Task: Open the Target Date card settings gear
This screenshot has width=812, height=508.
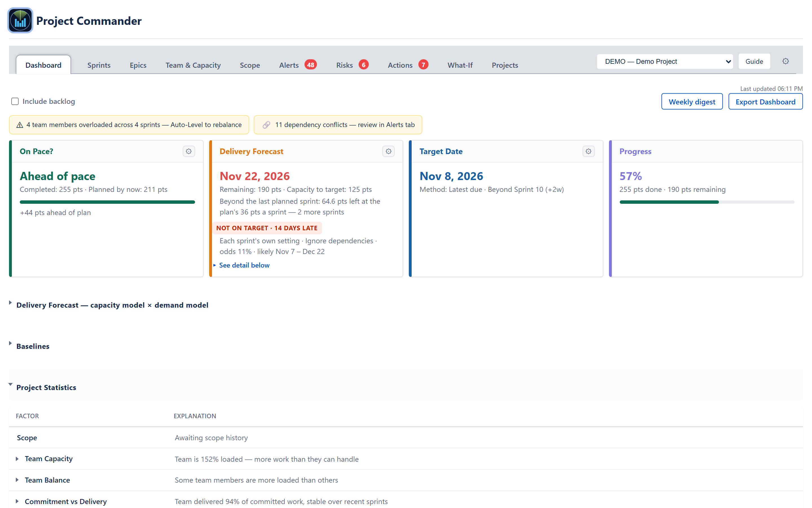Action: click(x=588, y=151)
